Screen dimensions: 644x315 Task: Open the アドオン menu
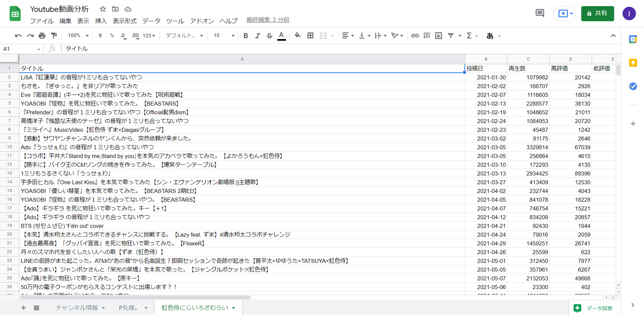coord(202,21)
